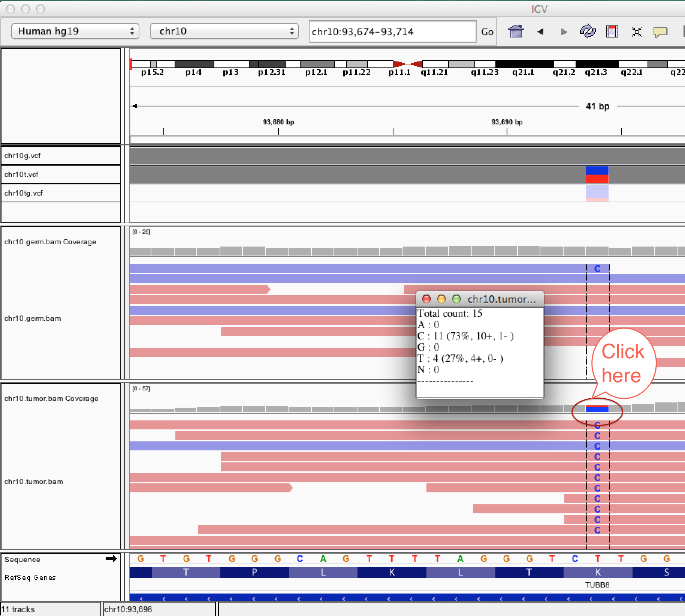Viewport: 685px width, 616px height.
Task: Minimize the chr10.tumor popup with yellow button
Action: point(441,299)
